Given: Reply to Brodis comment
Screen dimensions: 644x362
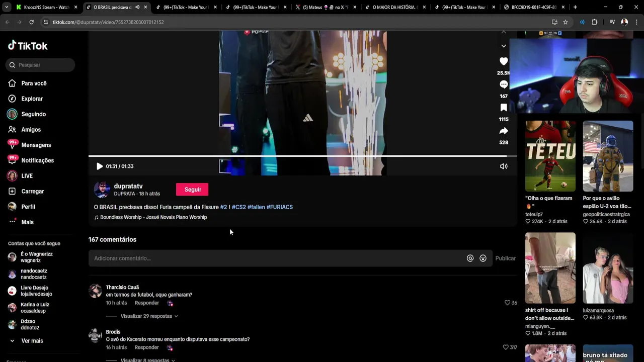Looking at the screenshot, I should (147, 347).
